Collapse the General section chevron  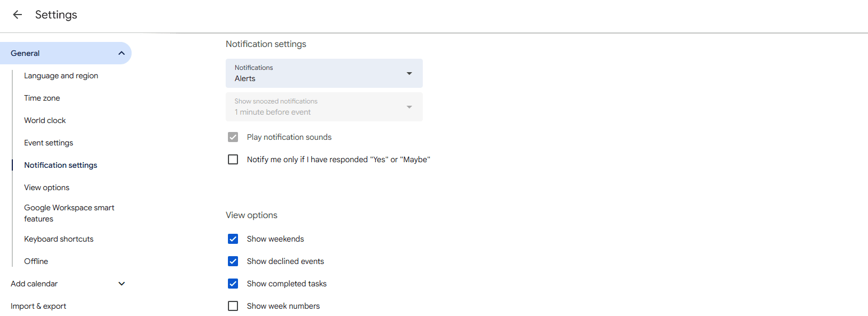click(122, 53)
